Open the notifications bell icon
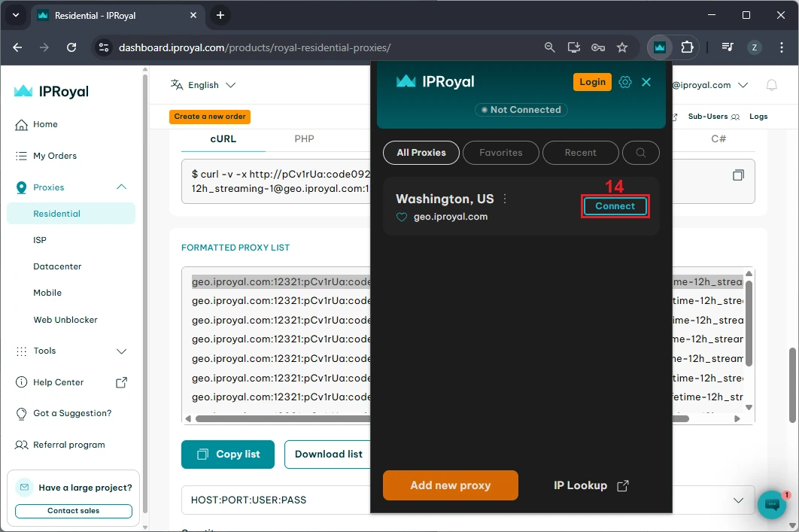Screen dimensions: 799x532 pyautogui.click(x=771, y=85)
